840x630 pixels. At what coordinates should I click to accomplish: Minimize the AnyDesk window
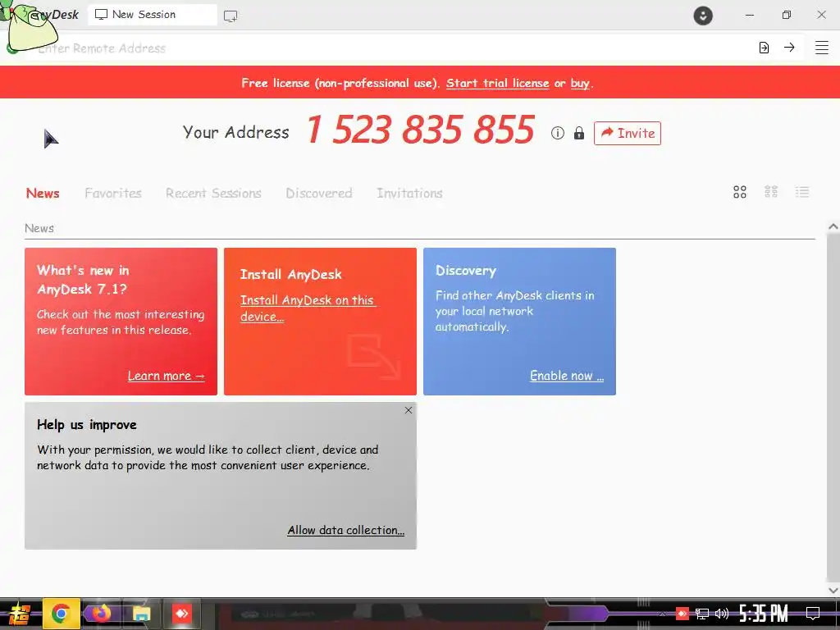click(x=750, y=15)
